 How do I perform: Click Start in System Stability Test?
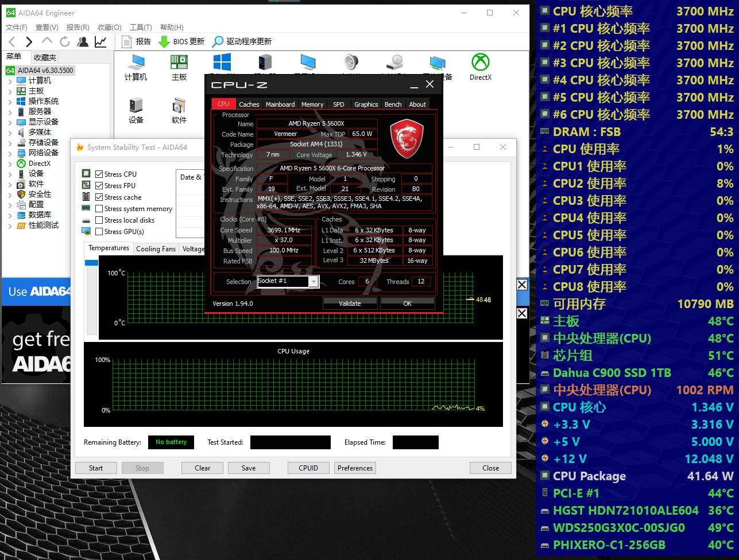tap(96, 468)
